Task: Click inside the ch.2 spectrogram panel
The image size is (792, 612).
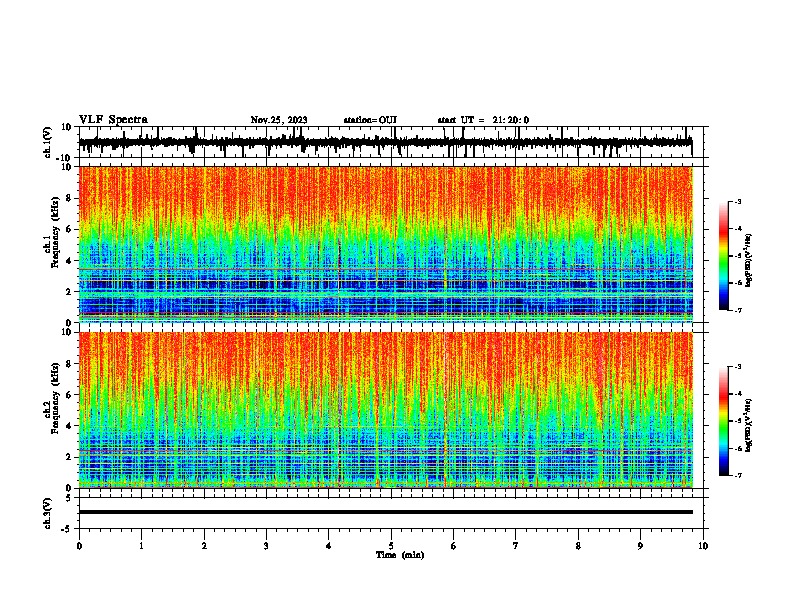Action: (386, 410)
